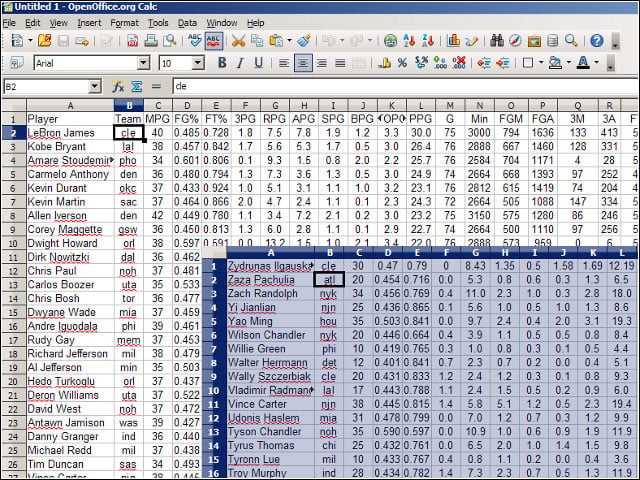Open the font size 10 dropdown
The height and width of the screenshot is (480, 640).
coord(198,63)
